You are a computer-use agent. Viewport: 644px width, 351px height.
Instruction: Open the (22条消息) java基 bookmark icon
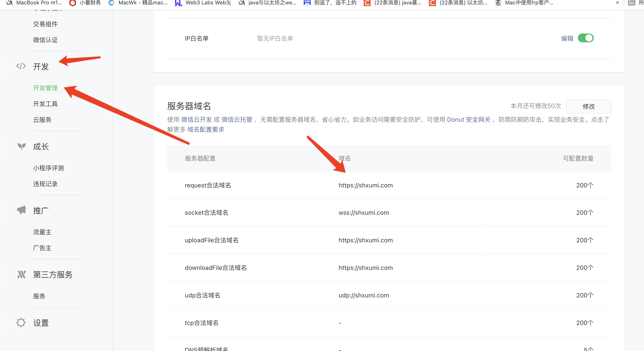pyautogui.click(x=367, y=3)
